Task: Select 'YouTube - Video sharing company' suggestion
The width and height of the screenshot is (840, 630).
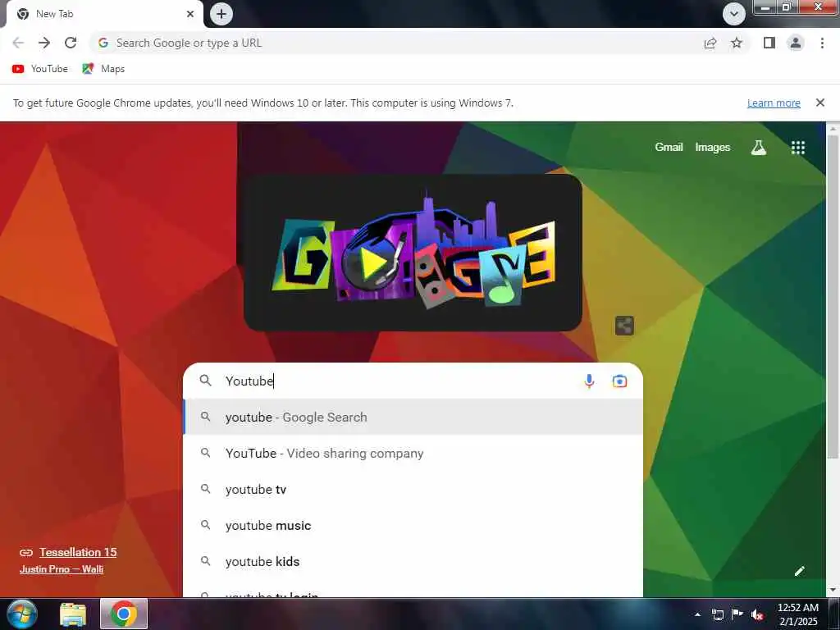Action: coord(413,453)
